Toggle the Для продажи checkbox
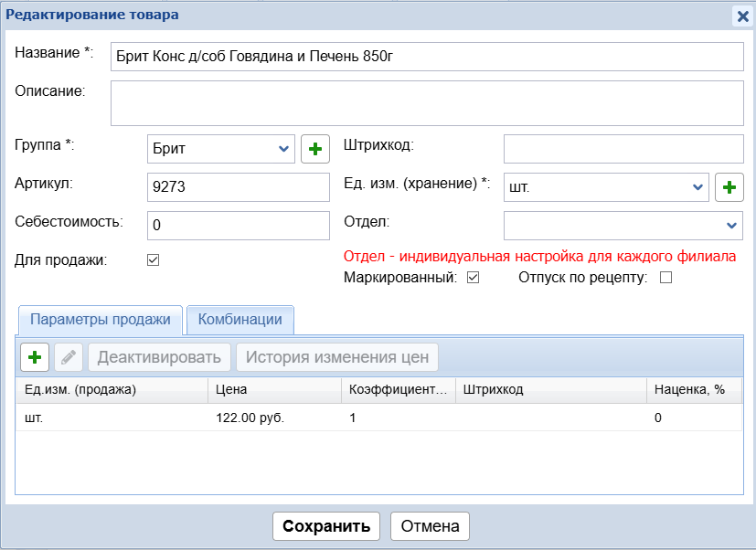This screenshot has width=756, height=550. click(x=154, y=260)
